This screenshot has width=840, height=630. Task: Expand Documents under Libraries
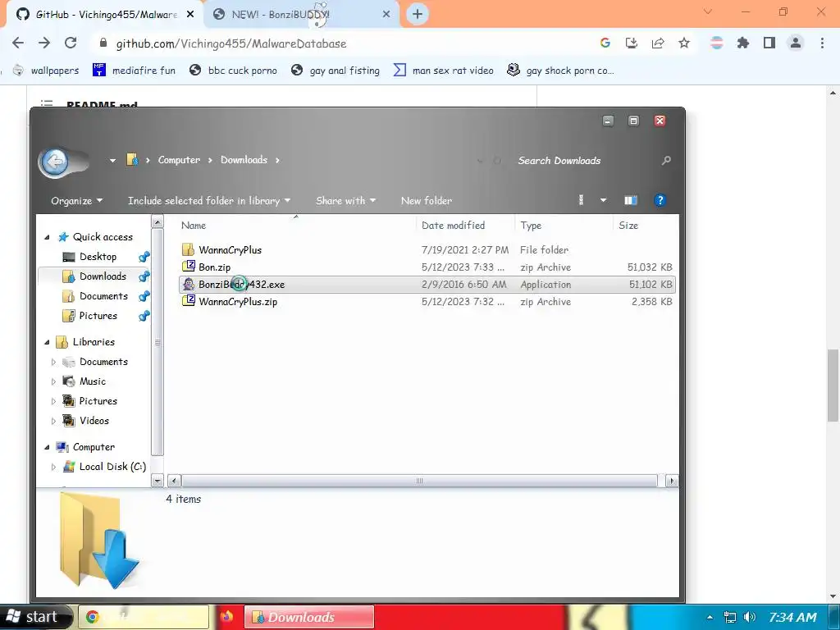[x=53, y=362]
